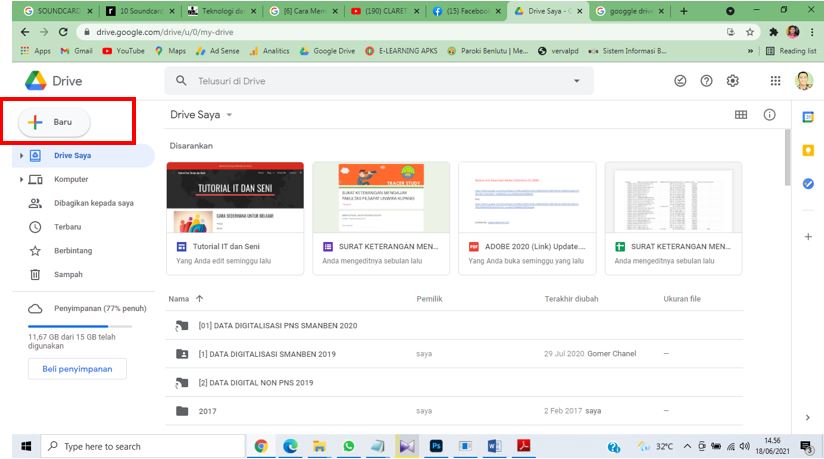This screenshot has height=459, width=824.
Task: Open the Google apps grid launcher
Action: (775, 81)
